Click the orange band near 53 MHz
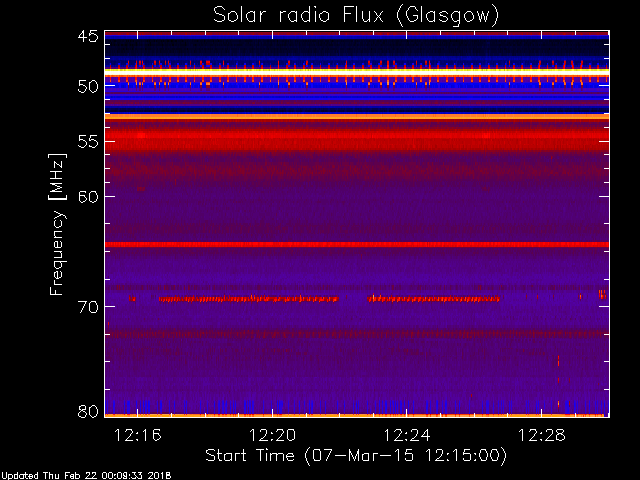This screenshot has height=480, width=640. click(357, 117)
